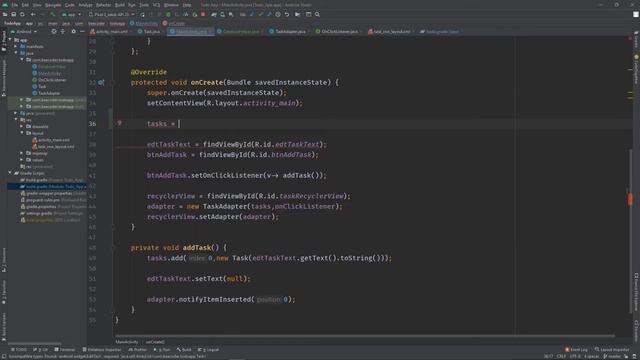Open the Profiler tool window

[x=138, y=350]
